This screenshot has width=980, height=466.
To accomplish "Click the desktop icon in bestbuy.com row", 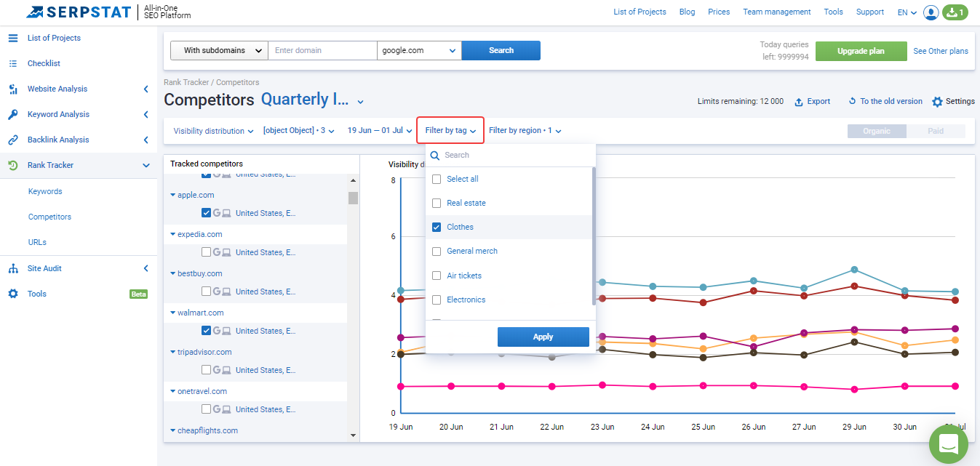I will click(x=226, y=292).
